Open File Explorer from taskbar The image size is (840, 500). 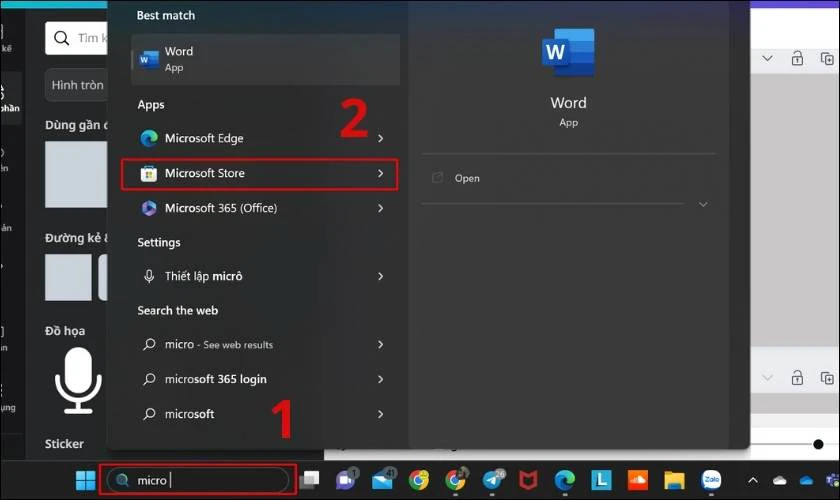pos(674,481)
